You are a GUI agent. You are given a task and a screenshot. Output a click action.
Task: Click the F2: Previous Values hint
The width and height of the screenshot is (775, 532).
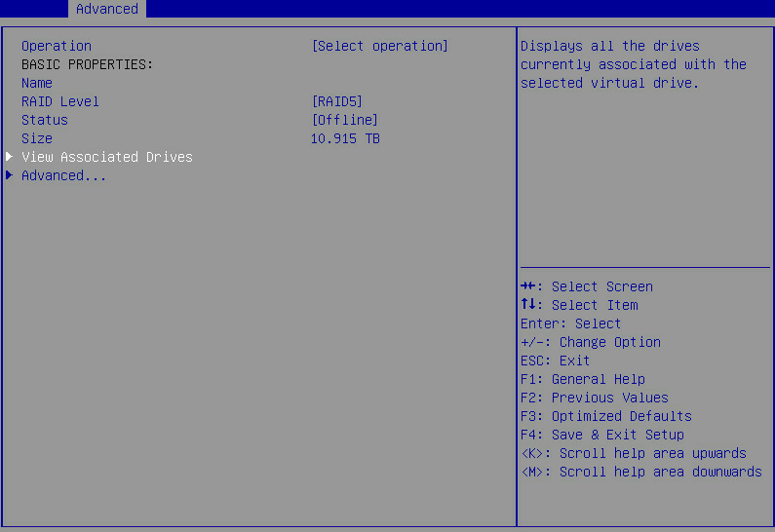[594, 398]
